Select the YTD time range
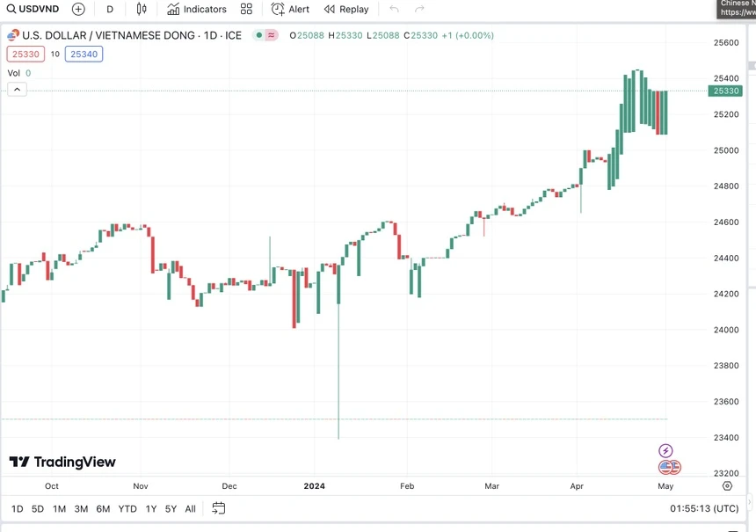Screen dimensions: 756x532 127,508
